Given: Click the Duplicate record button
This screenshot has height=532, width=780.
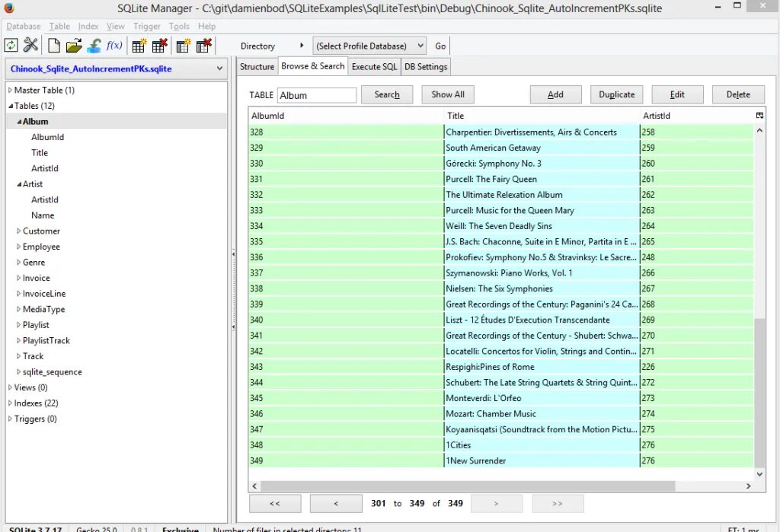Looking at the screenshot, I should pyautogui.click(x=616, y=94).
